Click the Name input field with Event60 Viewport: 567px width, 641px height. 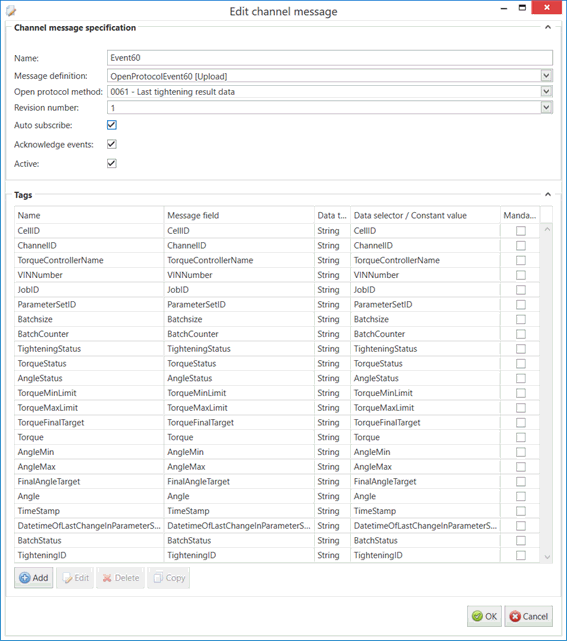coord(330,58)
